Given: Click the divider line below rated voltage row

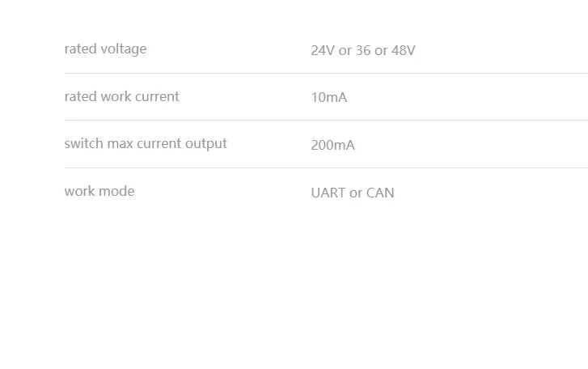Looking at the screenshot, I should click(x=324, y=74).
